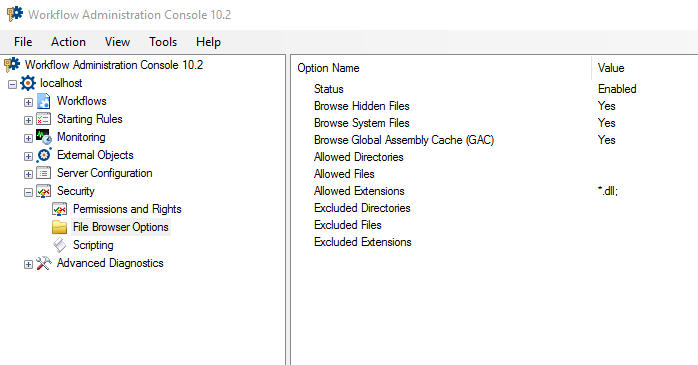Expand the Advanced Diagnostics node
This screenshot has height=365, width=698.
[x=28, y=264]
